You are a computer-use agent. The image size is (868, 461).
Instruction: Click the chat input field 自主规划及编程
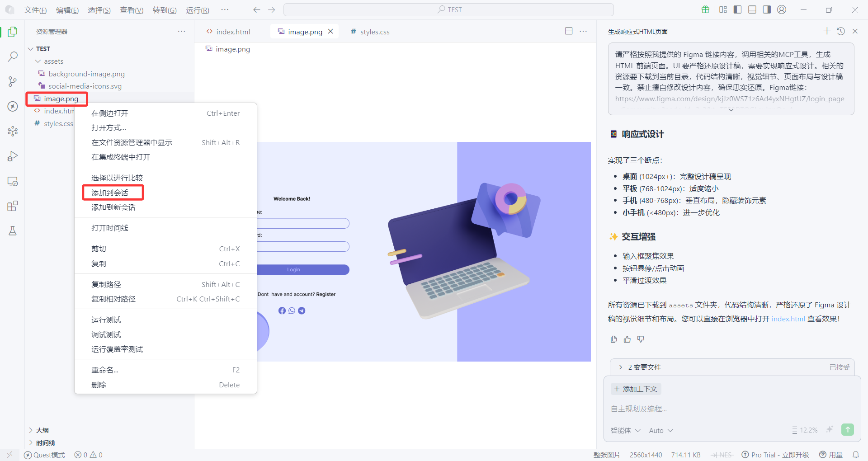coord(678,409)
